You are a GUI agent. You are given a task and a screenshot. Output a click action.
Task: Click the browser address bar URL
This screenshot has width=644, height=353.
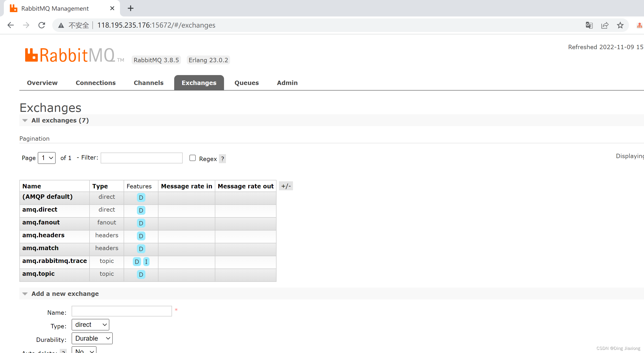pos(156,25)
